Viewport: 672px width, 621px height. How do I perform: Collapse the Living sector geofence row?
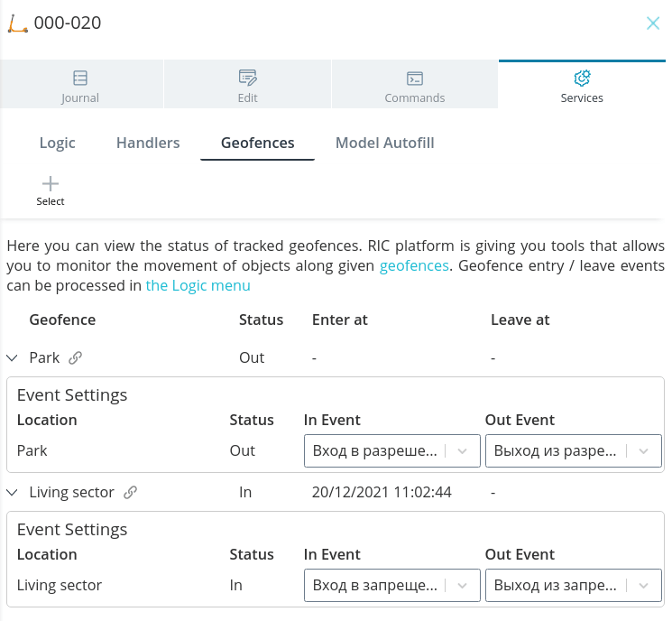[13, 492]
